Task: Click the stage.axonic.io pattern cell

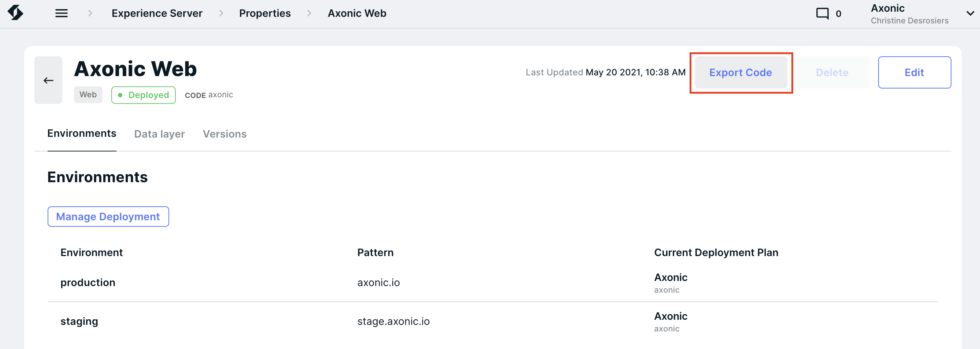Action: pos(393,322)
